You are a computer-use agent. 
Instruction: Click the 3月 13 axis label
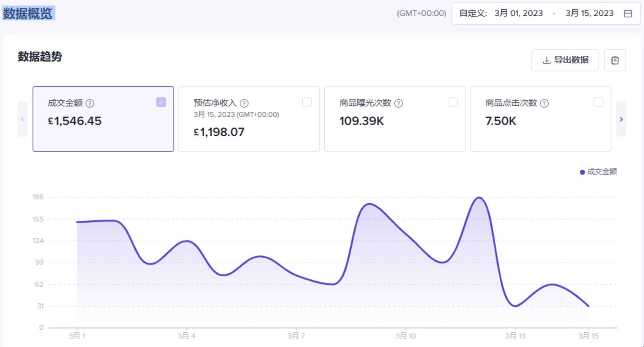coord(515,336)
